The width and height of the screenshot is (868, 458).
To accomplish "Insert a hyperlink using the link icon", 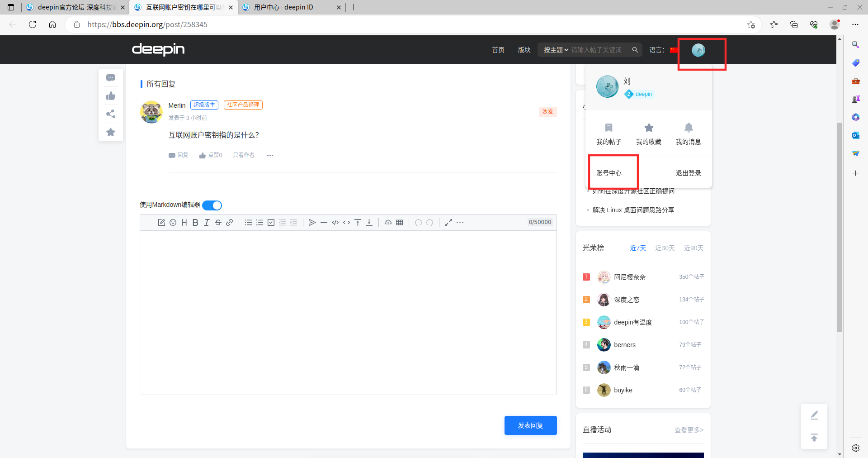I will [x=229, y=222].
